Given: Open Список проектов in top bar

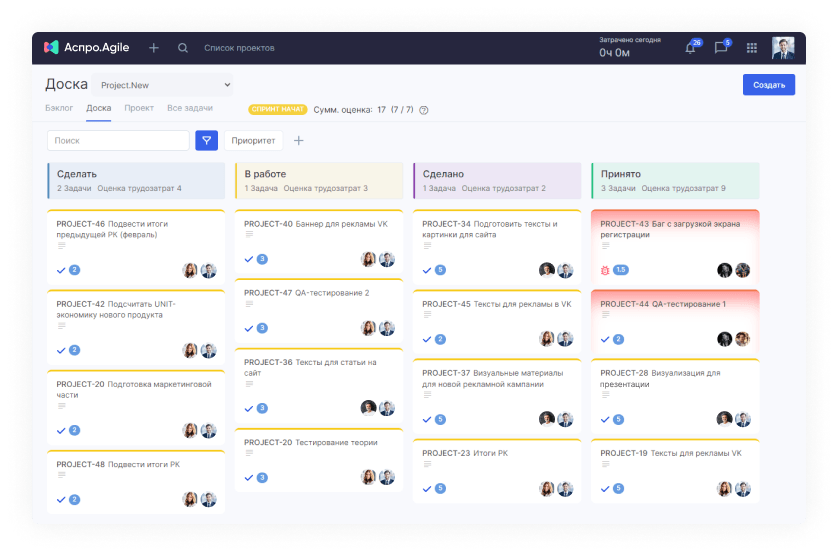Looking at the screenshot, I should tap(239, 48).
